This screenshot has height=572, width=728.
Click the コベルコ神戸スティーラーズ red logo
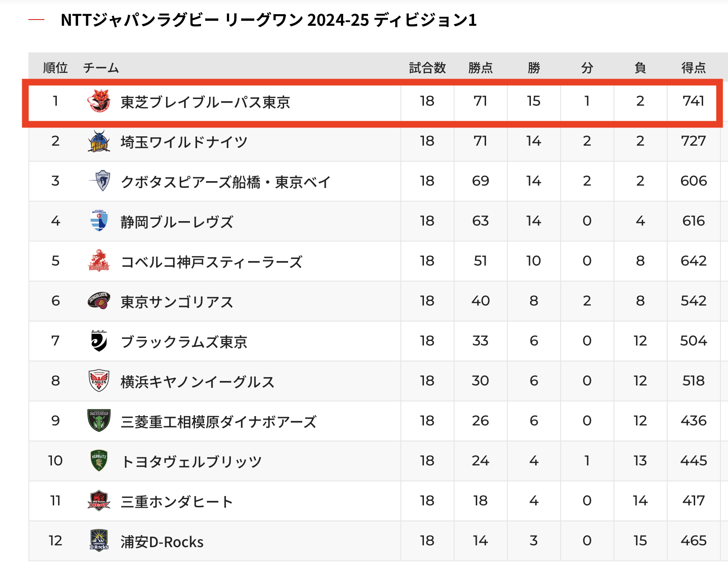tap(99, 261)
